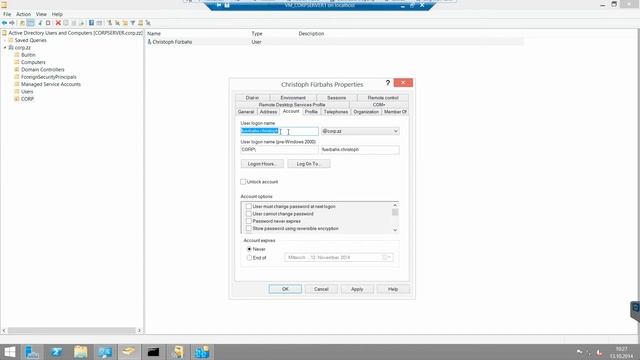Click the Account options list scroll-down arrow
640x360 pixels.
(x=395, y=230)
